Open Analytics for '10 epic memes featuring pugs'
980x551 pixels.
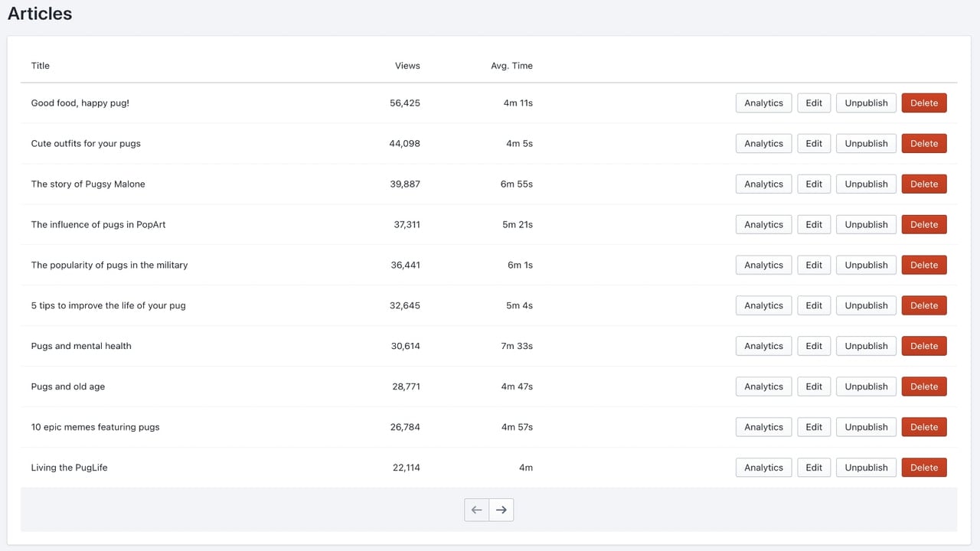tap(763, 428)
